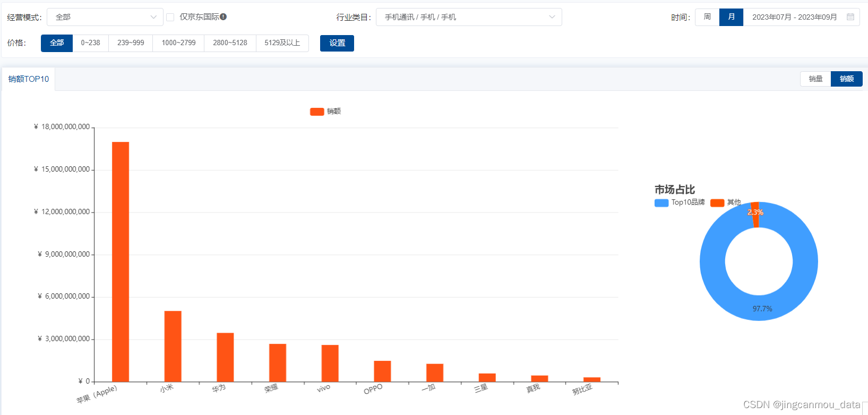Image resolution: width=868 pixels, height=415 pixels.
Task: Click the orange 2.3% donut segment
Action: click(755, 215)
